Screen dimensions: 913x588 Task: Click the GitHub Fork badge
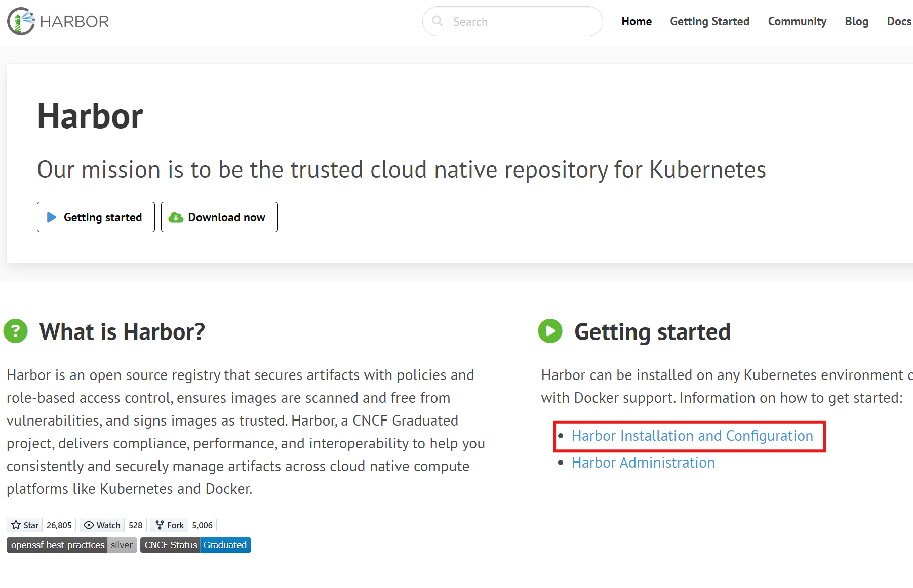tap(170, 525)
